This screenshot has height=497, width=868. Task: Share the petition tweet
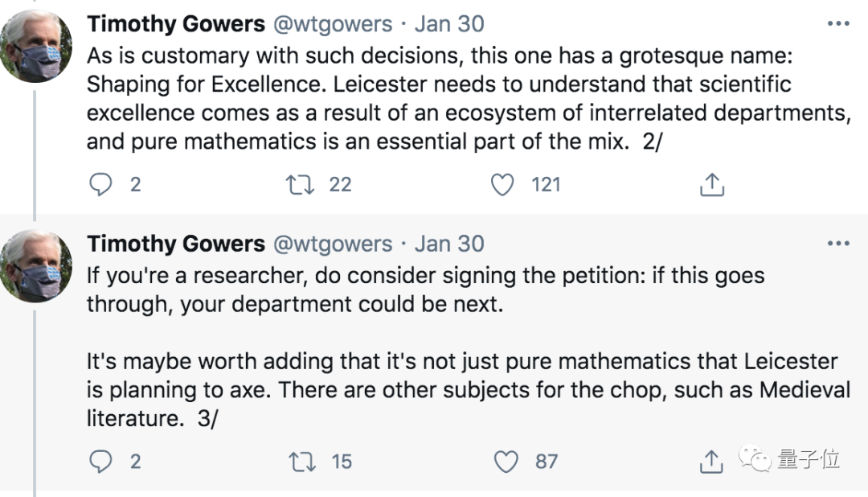tap(711, 462)
